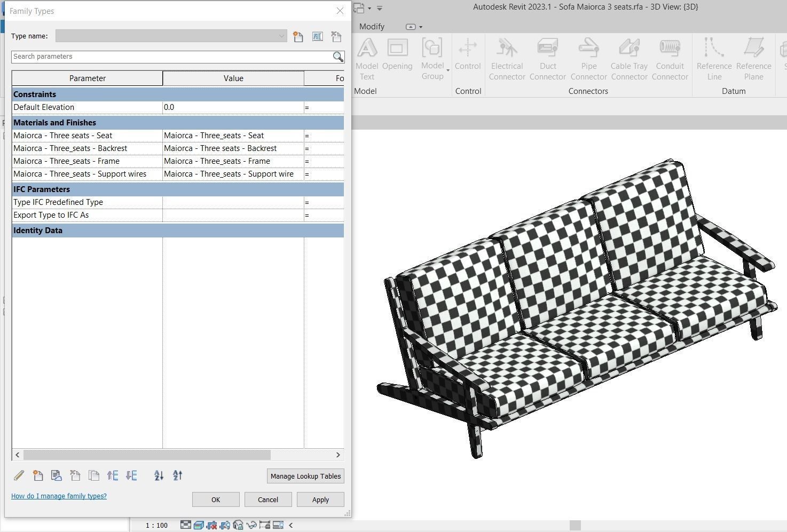
Task: Open Type name dropdown
Action: (x=281, y=36)
